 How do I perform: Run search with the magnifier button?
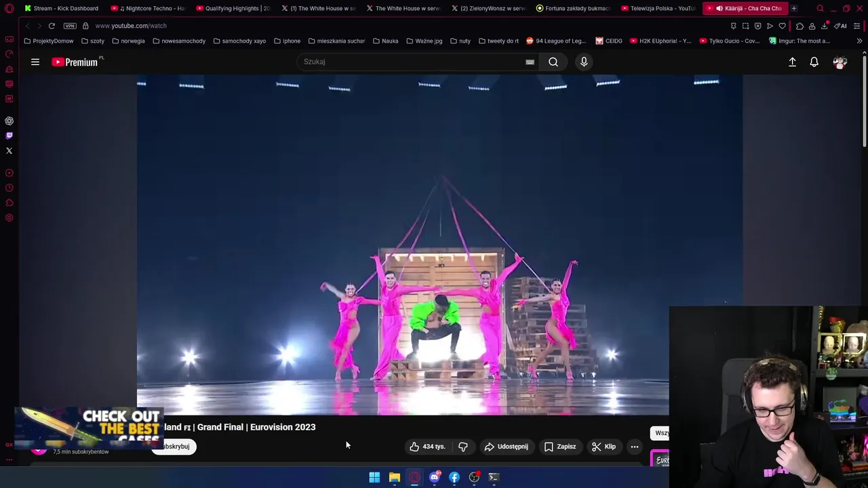coord(553,62)
